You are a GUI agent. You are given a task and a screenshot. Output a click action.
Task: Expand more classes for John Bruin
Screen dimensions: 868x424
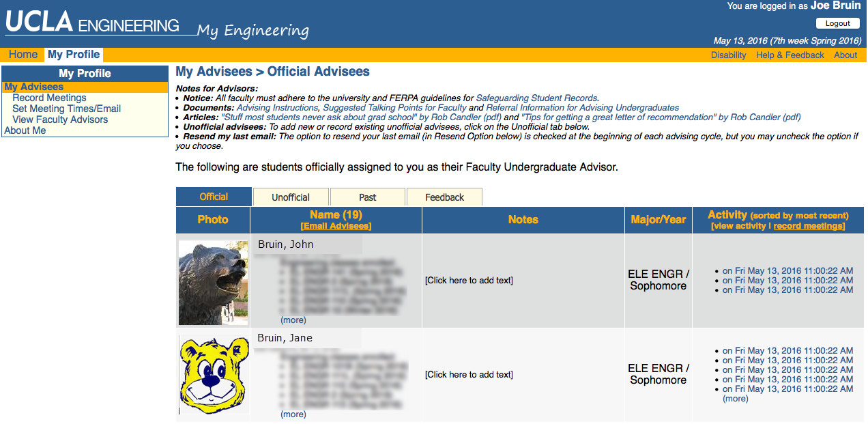(293, 320)
